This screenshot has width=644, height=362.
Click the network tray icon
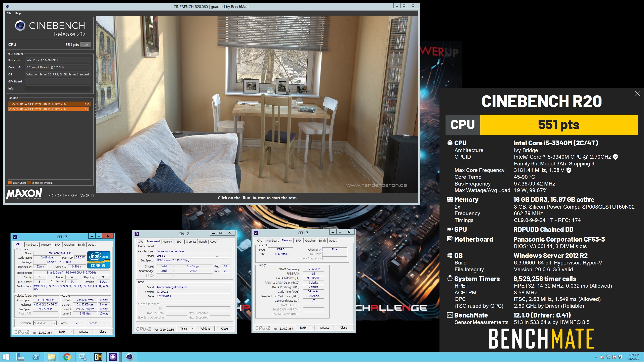(608, 357)
